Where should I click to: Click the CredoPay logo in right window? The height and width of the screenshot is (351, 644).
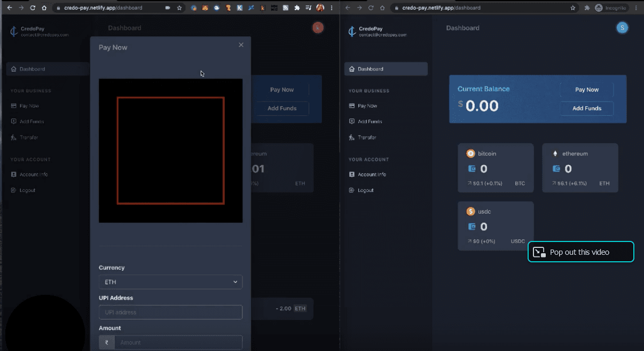click(x=352, y=31)
